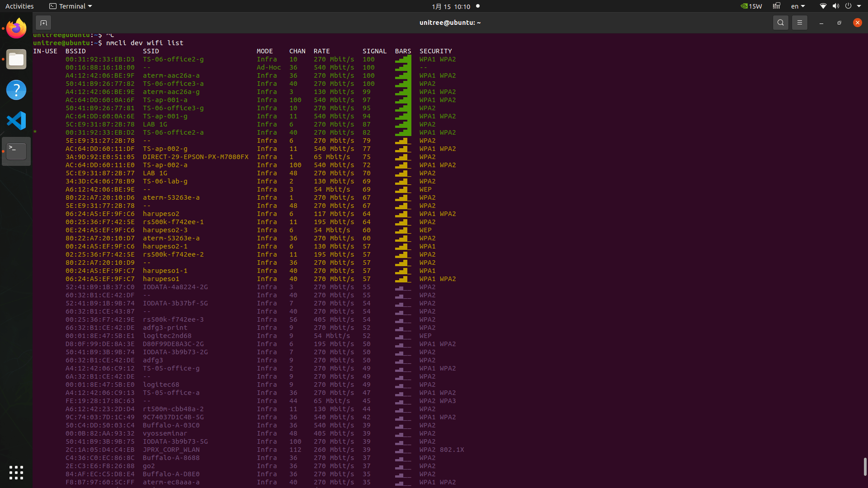Expand the Terminal app menu
868x488 pixels.
coord(71,6)
